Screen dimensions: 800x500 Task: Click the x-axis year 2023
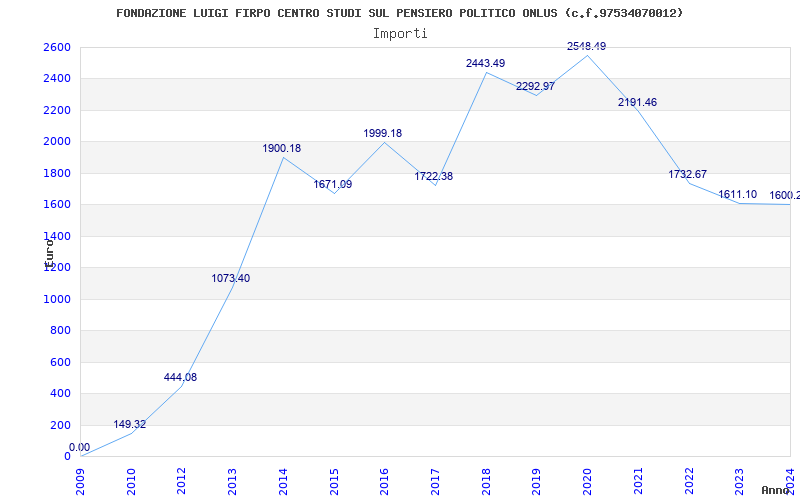pyautogui.click(x=739, y=481)
